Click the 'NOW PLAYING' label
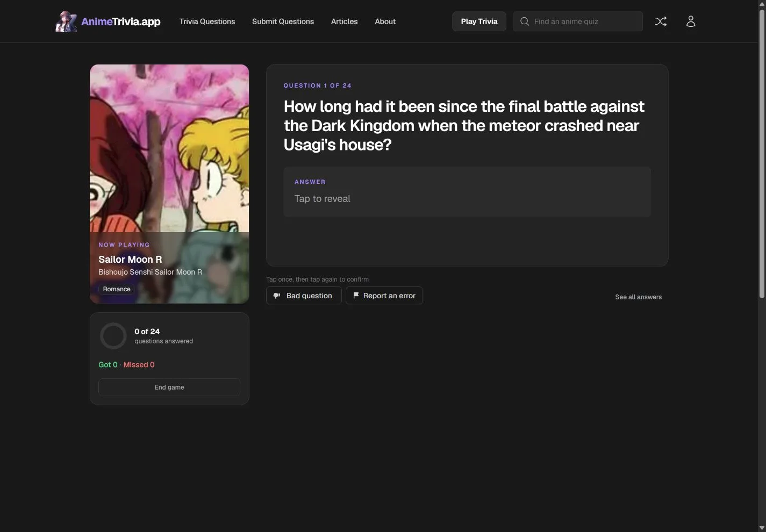The image size is (766, 532). 124,245
